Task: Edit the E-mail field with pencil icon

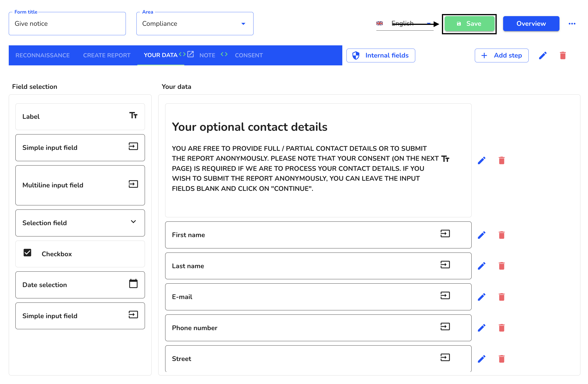Action: [481, 297]
